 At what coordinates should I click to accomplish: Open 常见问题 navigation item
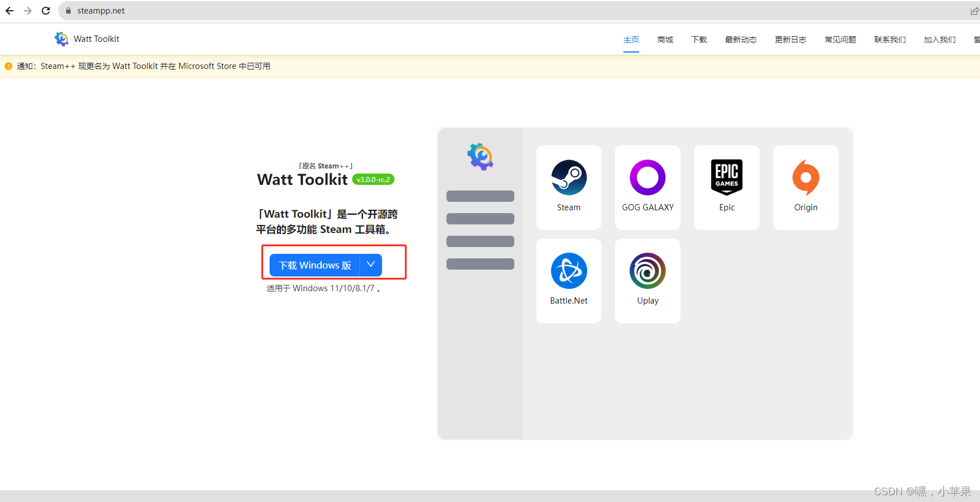click(x=840, y=40)
